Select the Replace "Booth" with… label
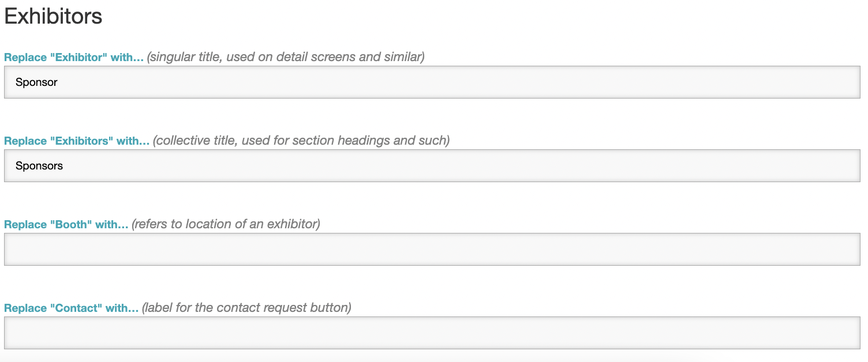Image resolution: width=868 pixels, height=362 pixels. coord(66,225)
